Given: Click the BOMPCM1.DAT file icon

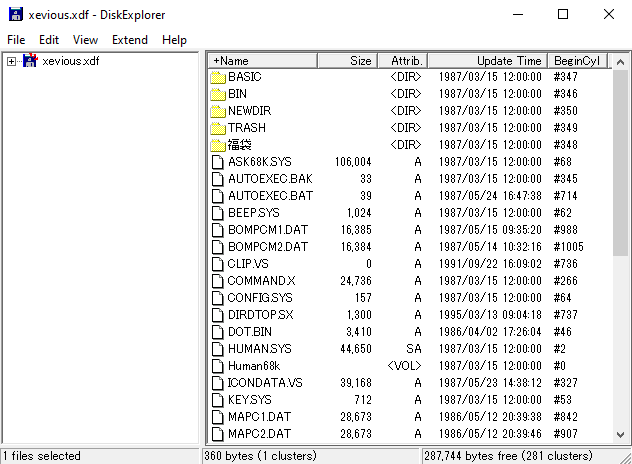Looking at the screenshot, I should pos(218,230).
